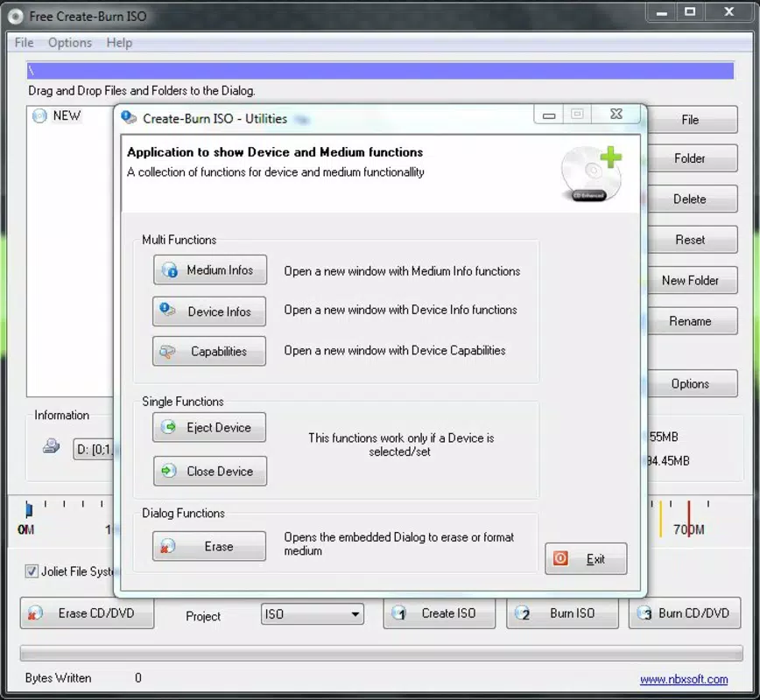Click the Eject Device button
760x700 pixels.
[209, 427]
